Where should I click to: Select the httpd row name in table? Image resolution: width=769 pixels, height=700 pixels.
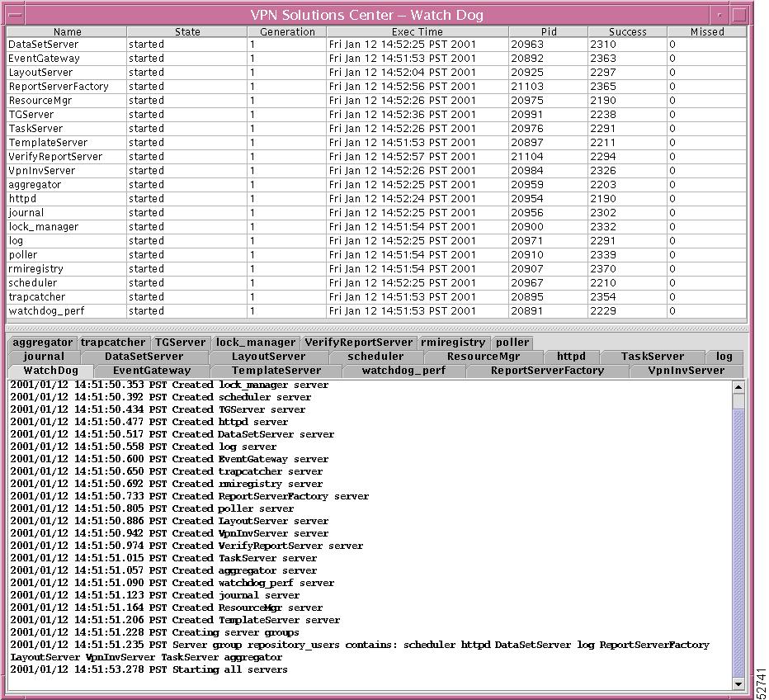[x=22, y=199]
